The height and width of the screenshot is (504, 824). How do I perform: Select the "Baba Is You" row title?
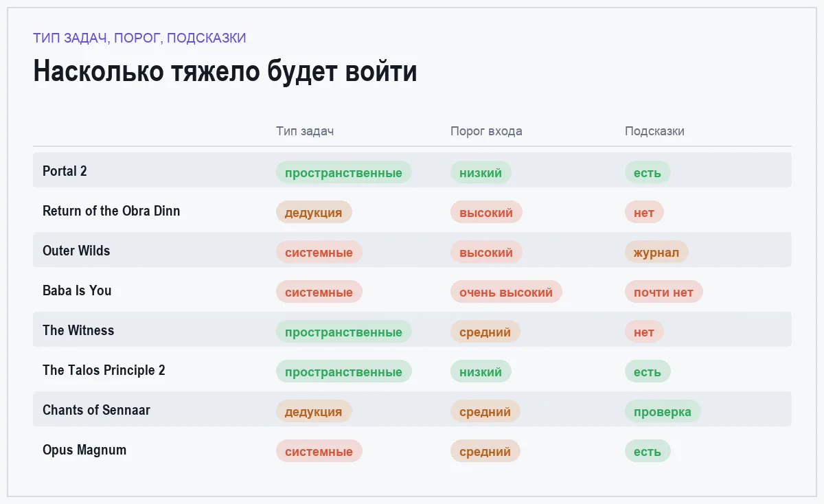click(x=77, y=290)
